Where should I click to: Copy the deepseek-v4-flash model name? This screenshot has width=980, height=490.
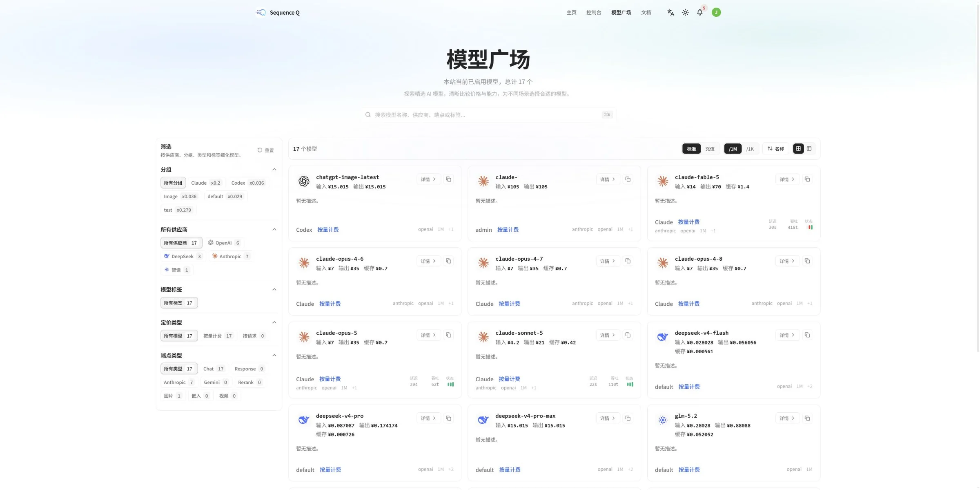click(807, 335)
